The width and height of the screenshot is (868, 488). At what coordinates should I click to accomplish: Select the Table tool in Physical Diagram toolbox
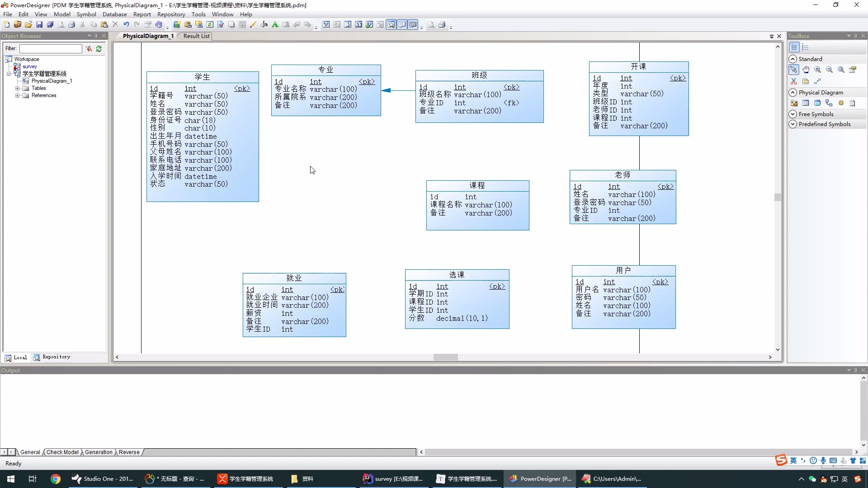(x=806, y=103)
